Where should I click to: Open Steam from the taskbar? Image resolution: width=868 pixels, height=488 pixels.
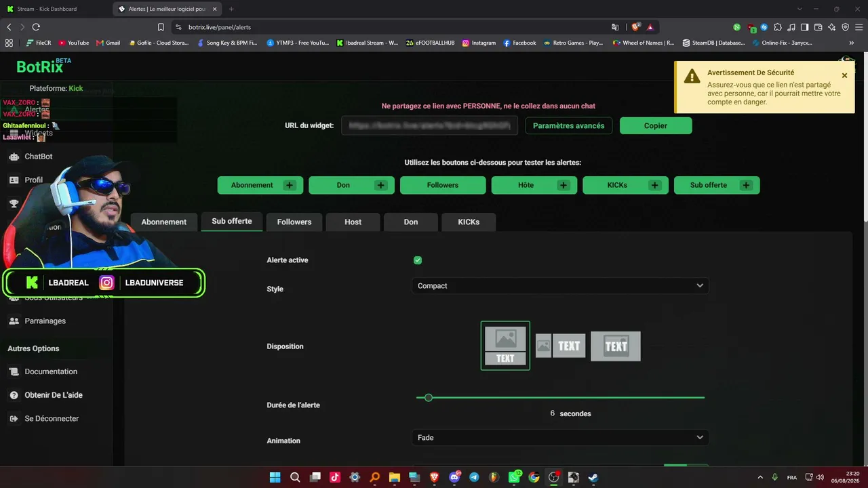593,477
